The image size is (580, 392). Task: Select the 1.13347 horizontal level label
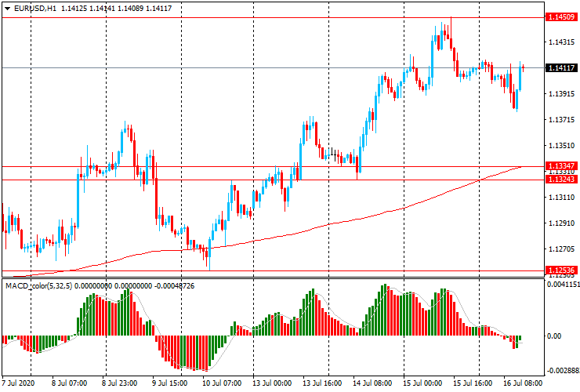[x=561, y=165]
